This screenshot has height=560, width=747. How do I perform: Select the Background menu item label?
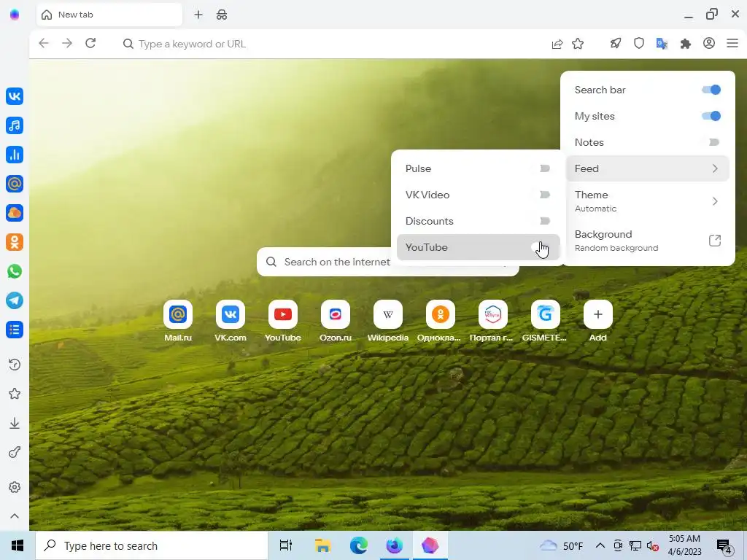[x=603, y=234]
